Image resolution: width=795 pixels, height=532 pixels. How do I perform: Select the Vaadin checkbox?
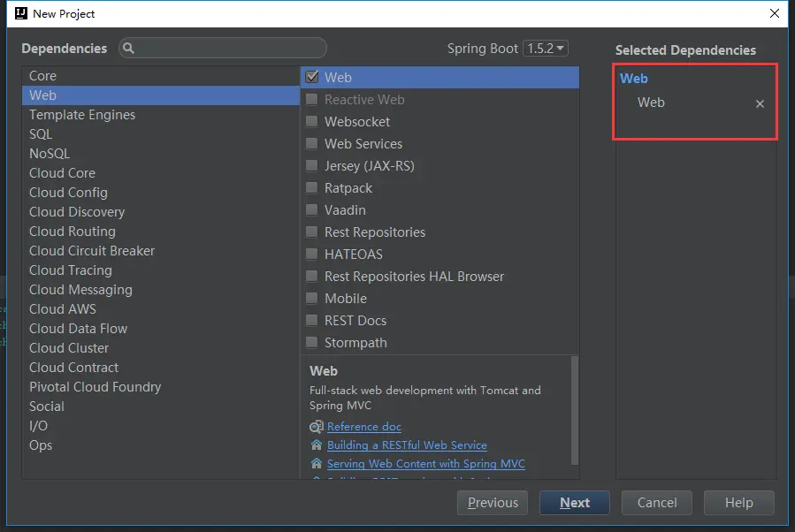[312, 209]
